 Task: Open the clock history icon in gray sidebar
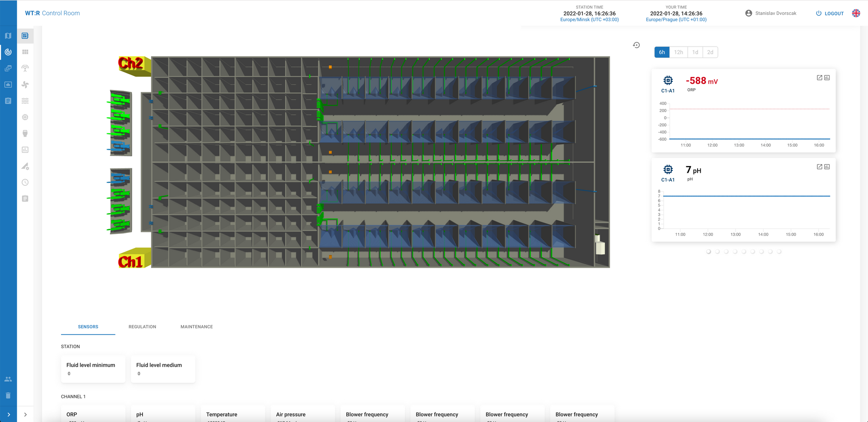click(25, 182)
